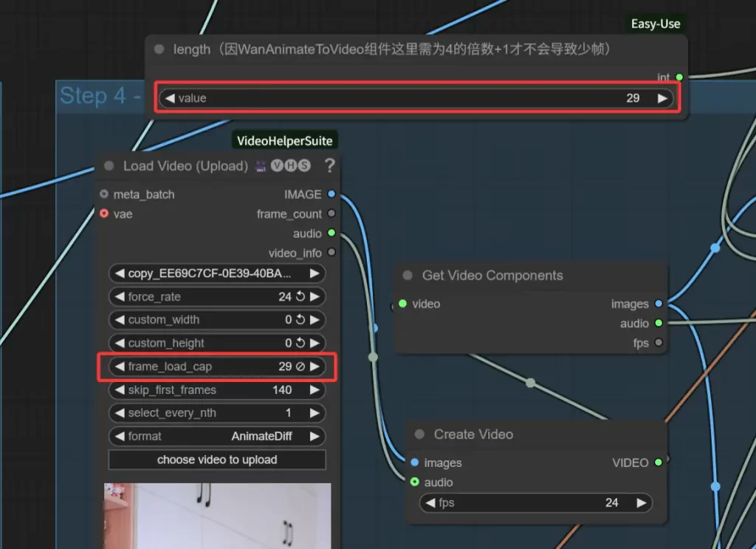
Task: Click the VIDEO output port on Create Video
Action: (x=658, y=463)
